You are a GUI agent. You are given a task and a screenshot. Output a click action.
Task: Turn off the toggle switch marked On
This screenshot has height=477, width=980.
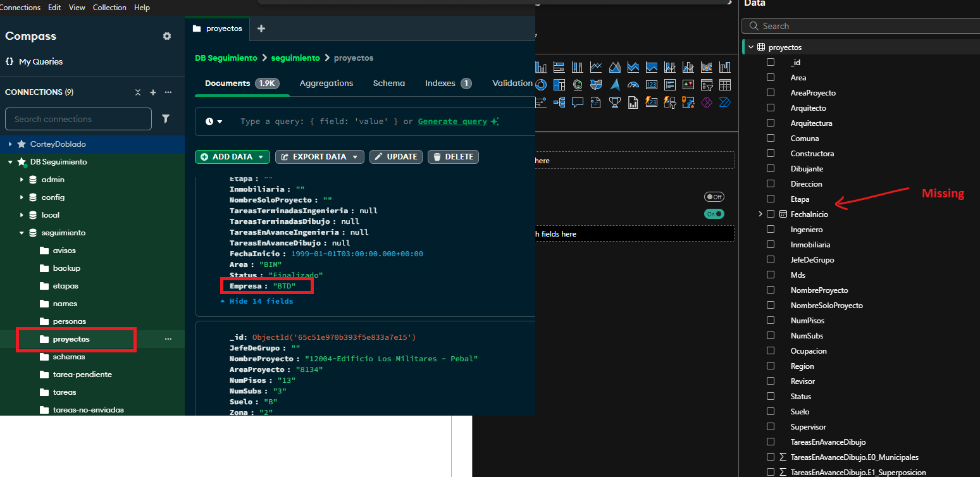(x=714, y=214)
